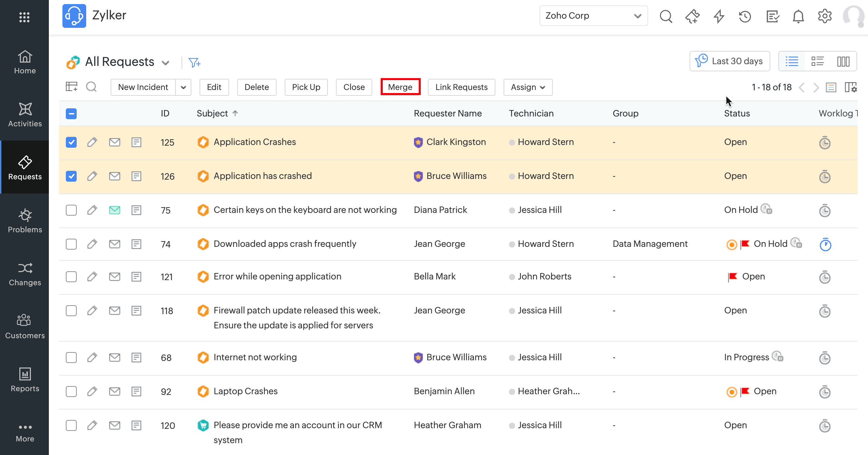Click the quick actions lightning bolt icon

(719, 16)
